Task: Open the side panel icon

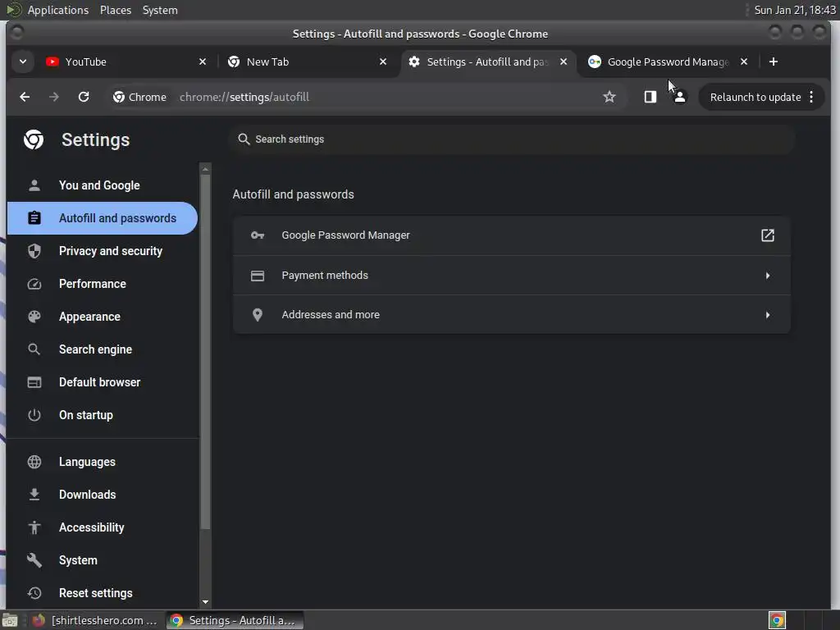Action: click(651, 97)
